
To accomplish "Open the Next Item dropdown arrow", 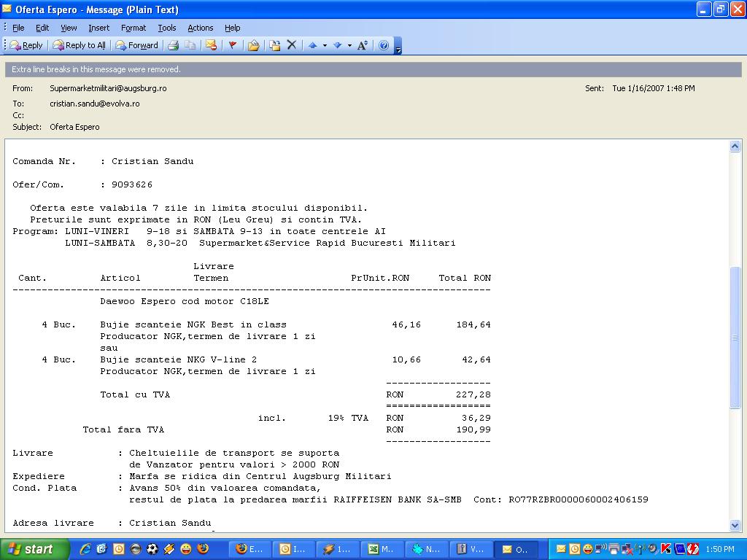I will [x=349, y=45].
